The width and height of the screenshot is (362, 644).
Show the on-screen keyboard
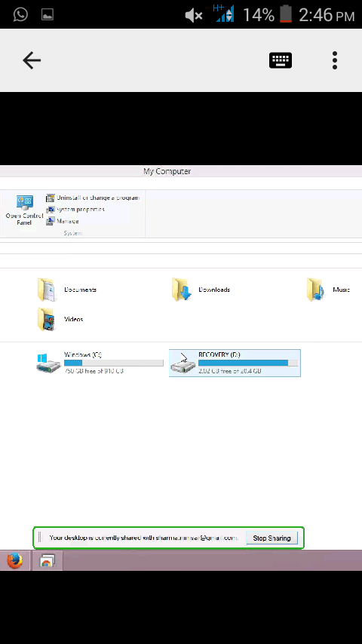coord(281,60)
